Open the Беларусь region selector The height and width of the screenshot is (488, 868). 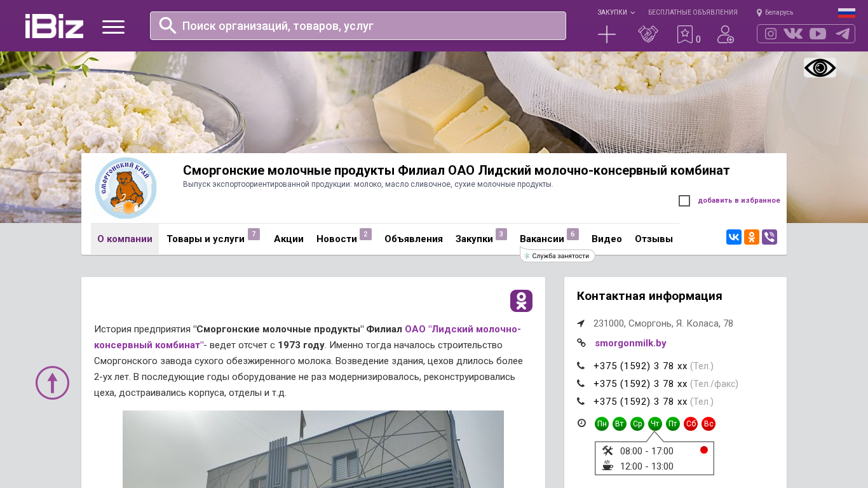pos(775,12)
